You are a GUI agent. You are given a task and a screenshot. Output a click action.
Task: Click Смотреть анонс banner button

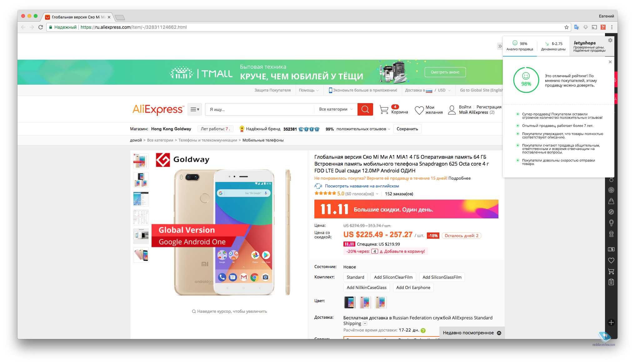[x=445, y=72]
